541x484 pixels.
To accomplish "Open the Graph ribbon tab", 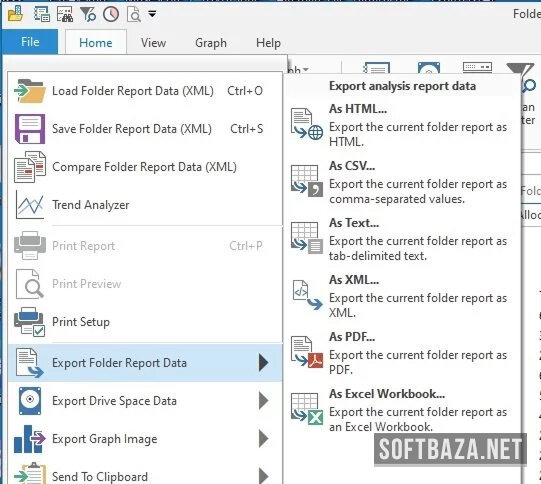I will [211, 43].
